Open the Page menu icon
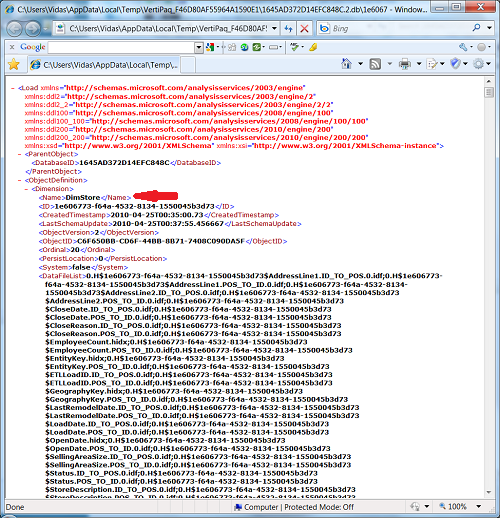The image size is (500, 518). [x=432, y=64]
